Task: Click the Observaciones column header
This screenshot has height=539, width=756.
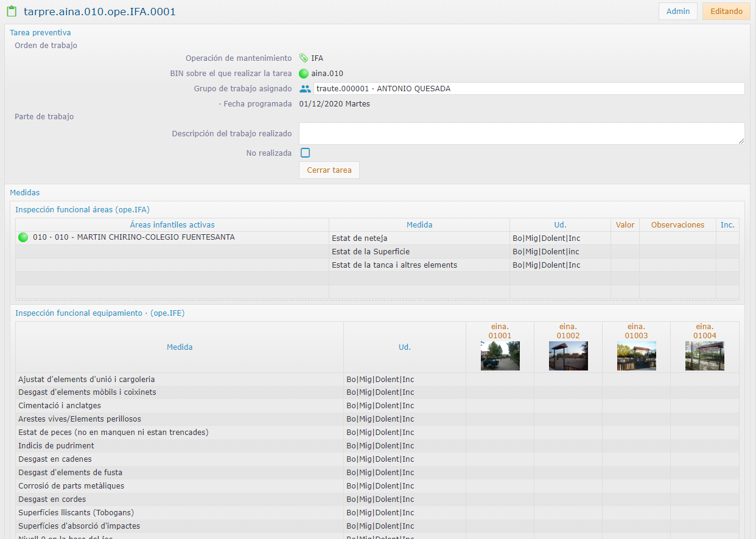Action: pos(677,225)
